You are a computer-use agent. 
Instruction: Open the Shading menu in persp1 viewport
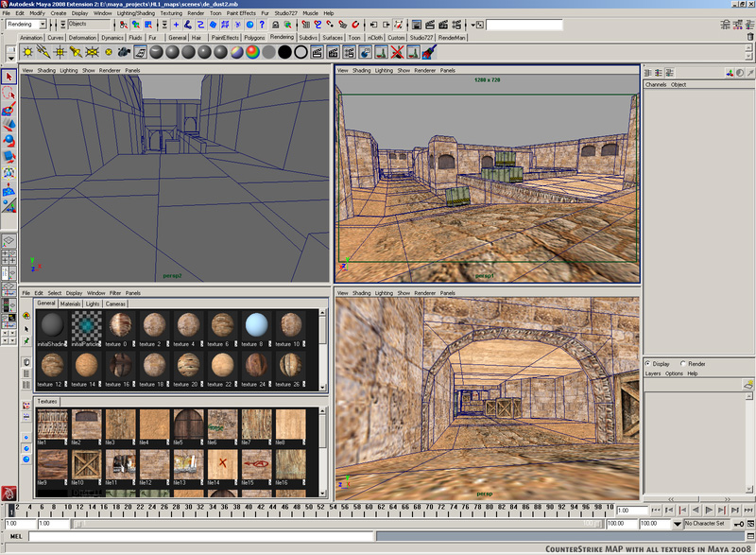(361, 70)
